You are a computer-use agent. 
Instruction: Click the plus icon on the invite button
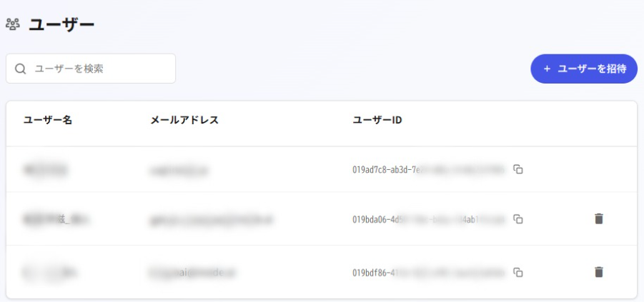(547, 69)
